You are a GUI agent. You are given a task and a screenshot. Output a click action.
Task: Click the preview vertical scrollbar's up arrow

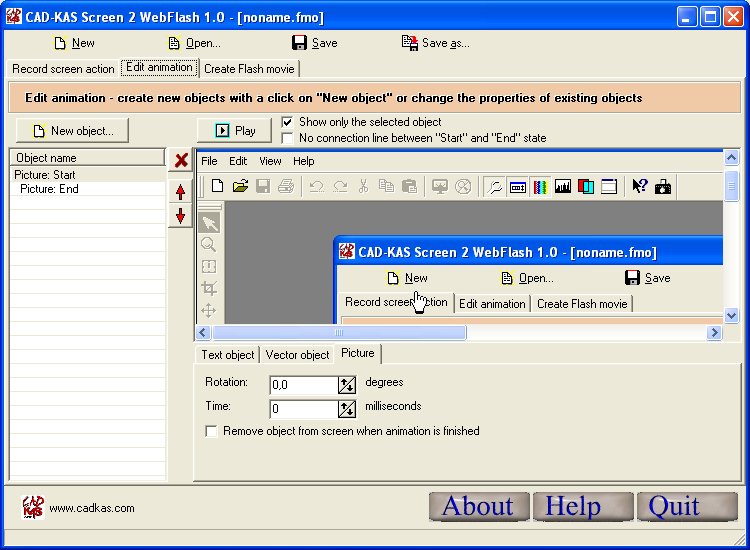click(731, 157)
